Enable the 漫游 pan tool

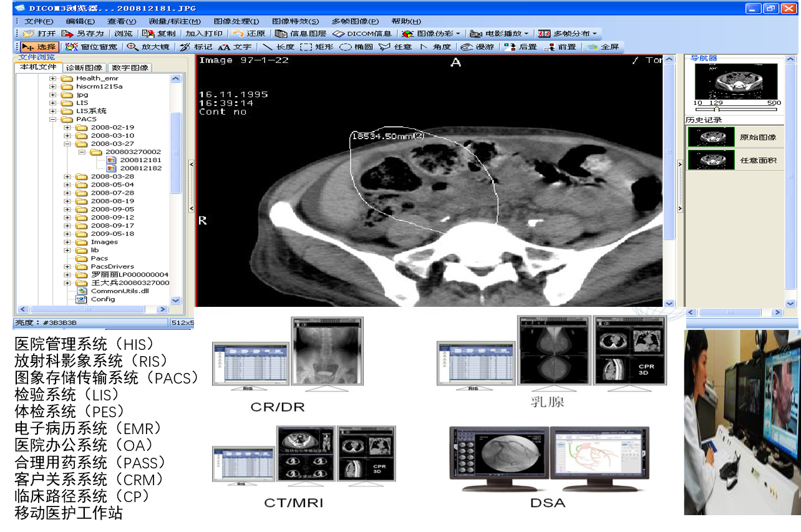pos(478,47)
